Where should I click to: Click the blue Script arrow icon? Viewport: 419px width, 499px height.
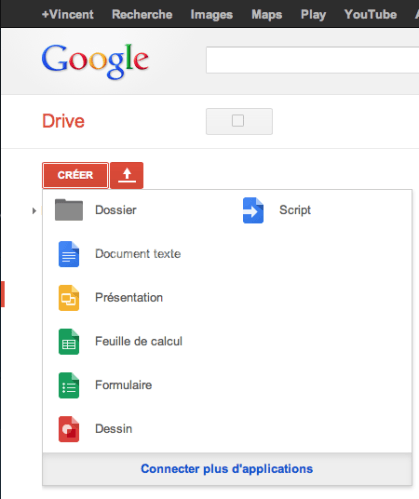(x=253, y=210)
